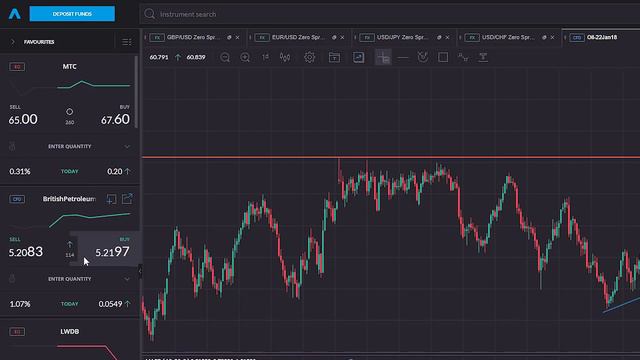Switch to USD/JPY Zero Spread tab

click(403, 37)
